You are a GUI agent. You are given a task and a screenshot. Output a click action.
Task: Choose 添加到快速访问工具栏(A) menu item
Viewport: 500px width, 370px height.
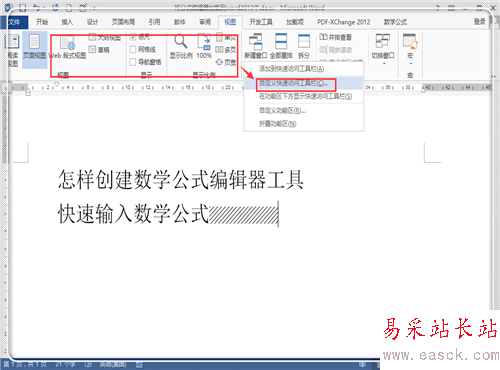(x=291, y=69)
